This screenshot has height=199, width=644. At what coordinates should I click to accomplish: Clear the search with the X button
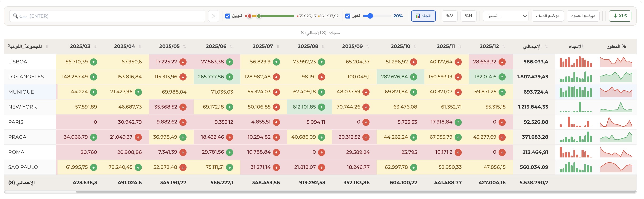[213, 16]
